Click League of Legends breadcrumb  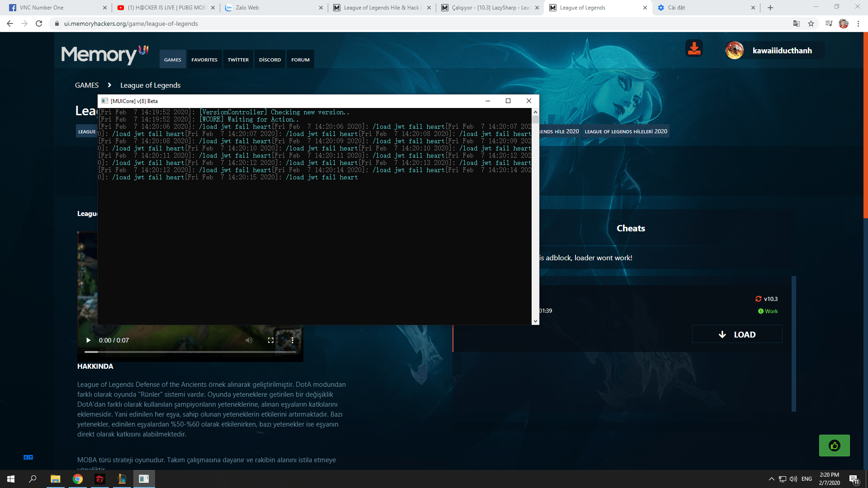[x=151, y=85]
